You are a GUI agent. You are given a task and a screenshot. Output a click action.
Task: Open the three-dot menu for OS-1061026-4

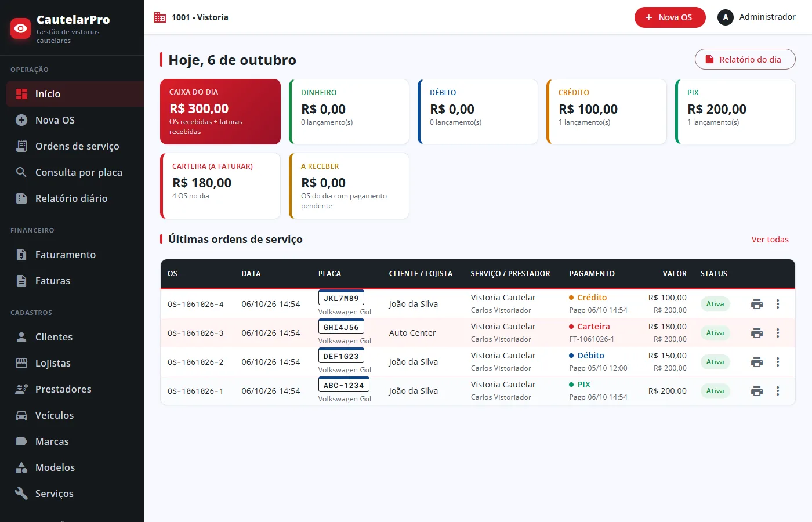pyautogui.click(x=778, y=304)
